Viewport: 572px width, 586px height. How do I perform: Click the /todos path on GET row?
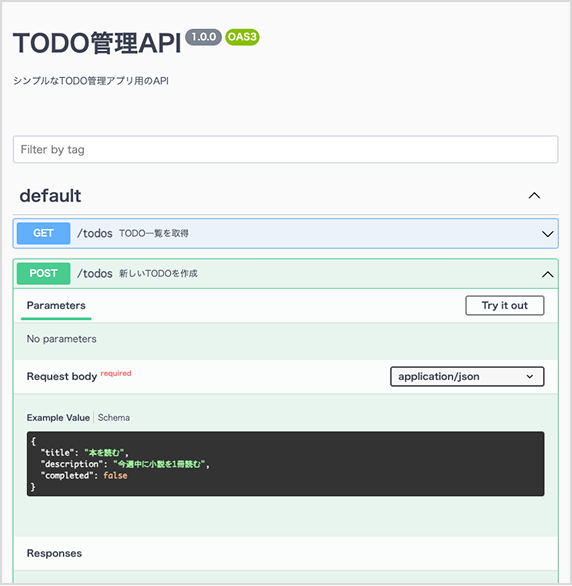pyautogui.click(x=95, y=234)
